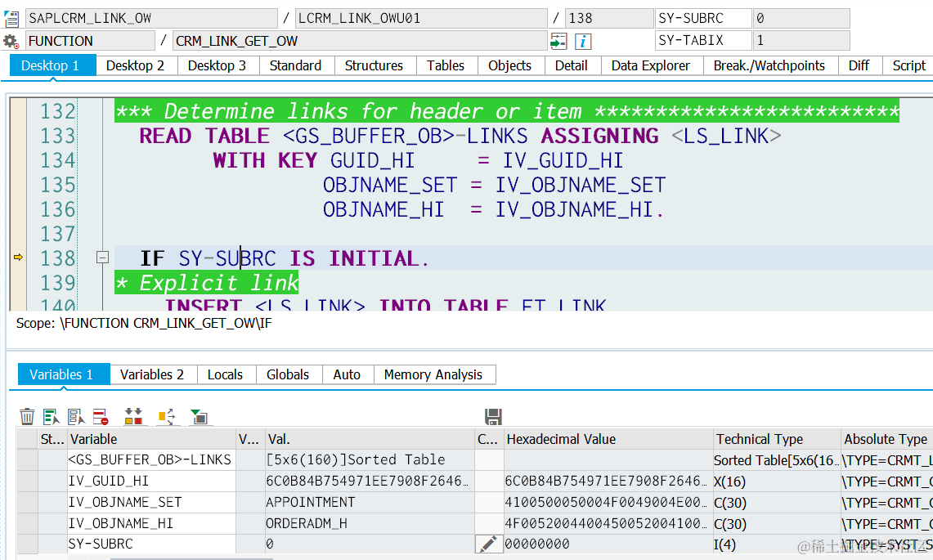Select the Variables 1 tab
This screenshot has height=560, width=933.
[64, 374]
